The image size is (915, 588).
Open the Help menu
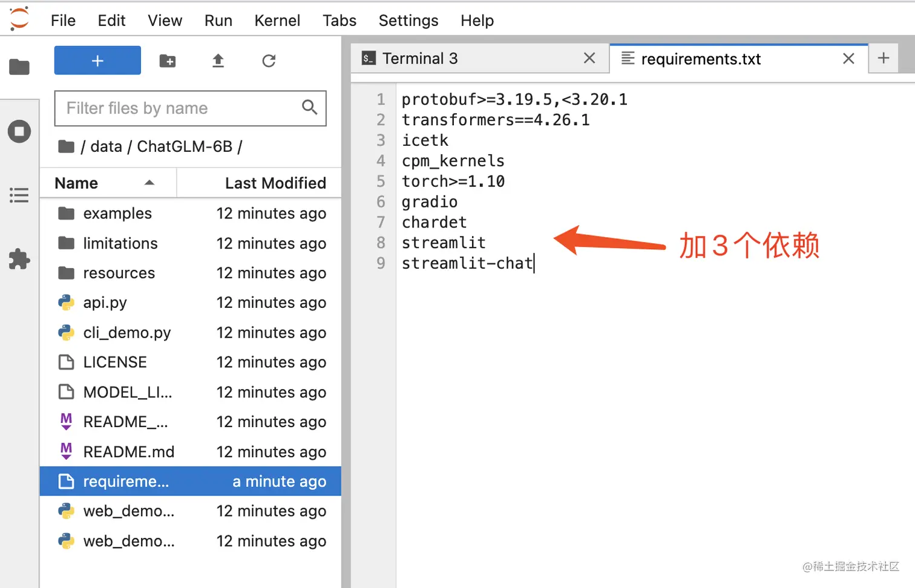pyautogui.click(x=477, y=21)
